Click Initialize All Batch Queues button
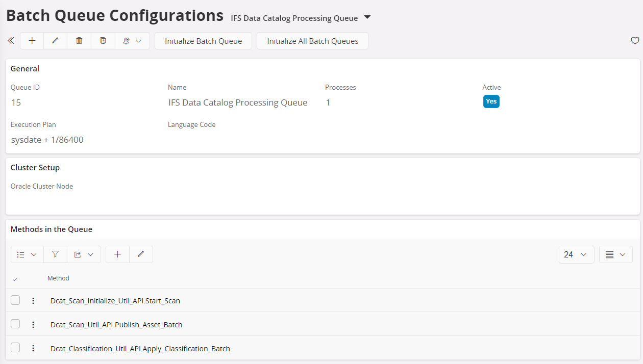643x364 pixels. coord(312,41)
